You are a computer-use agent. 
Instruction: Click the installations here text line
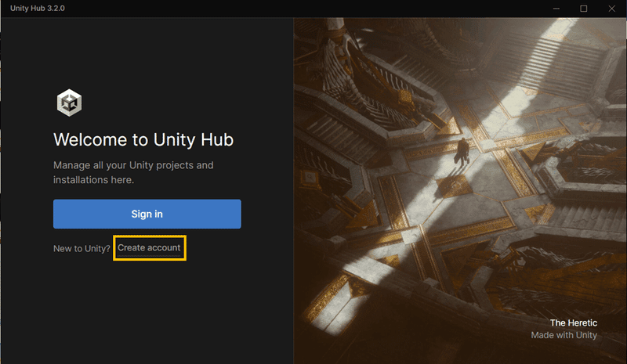93,180
